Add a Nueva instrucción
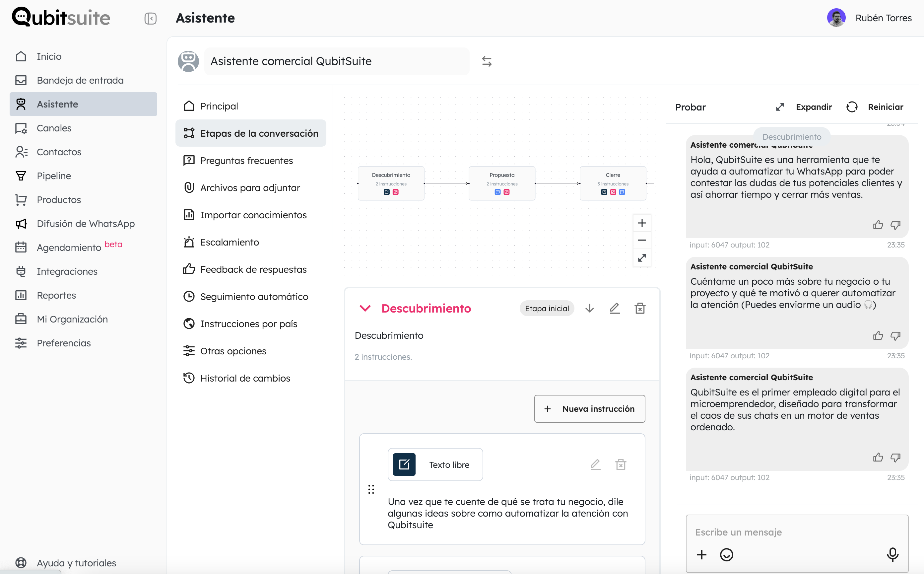The image size is (924, 574). (x=589, y=409)
